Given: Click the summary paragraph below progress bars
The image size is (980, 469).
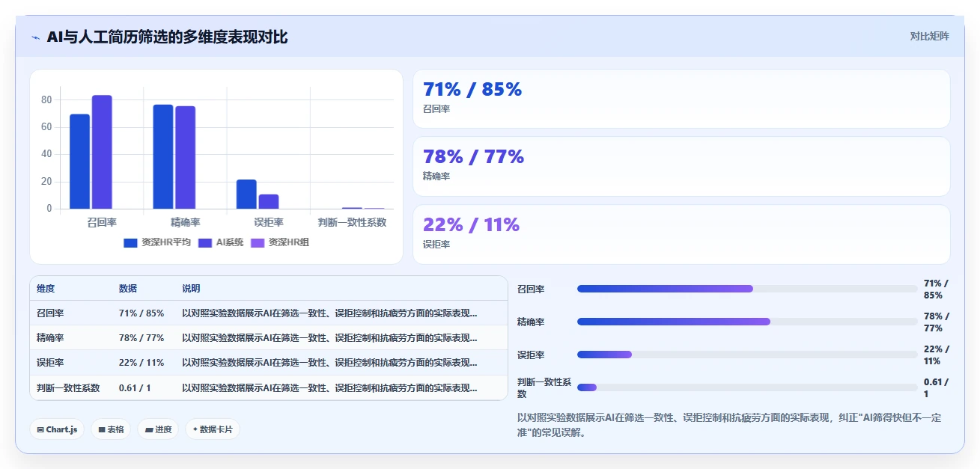Looking at the screenshot, I should click(730, 425).
